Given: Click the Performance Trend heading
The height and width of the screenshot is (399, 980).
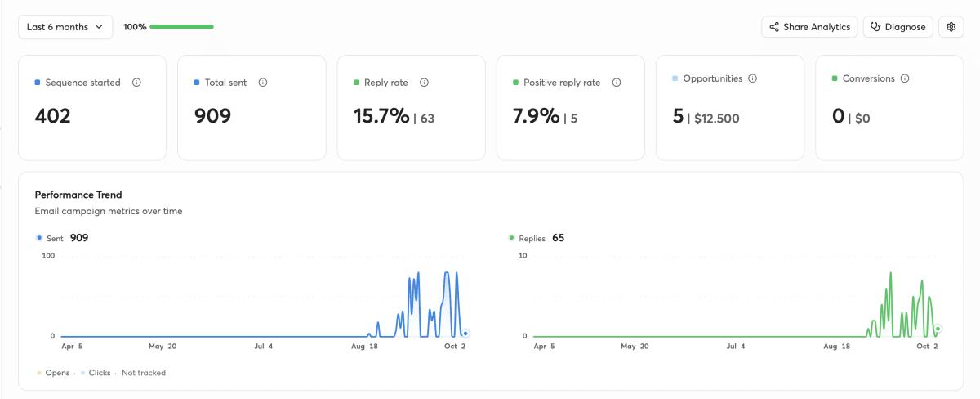Looking at the screenshot, I should tap(78, 195).
